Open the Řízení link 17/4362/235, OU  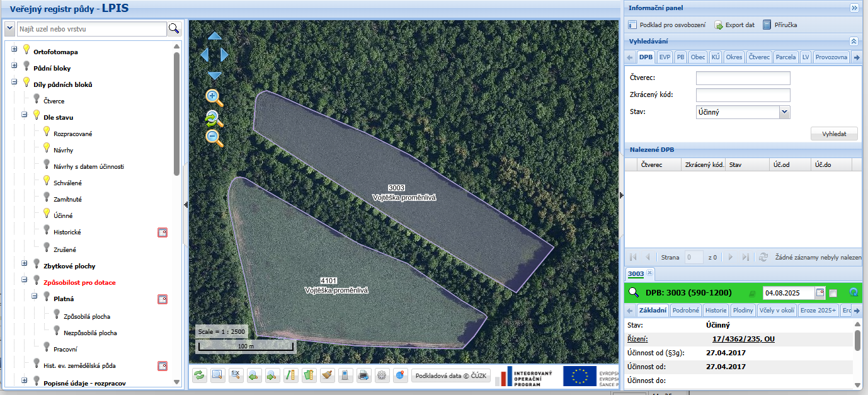tap(743, 339)
